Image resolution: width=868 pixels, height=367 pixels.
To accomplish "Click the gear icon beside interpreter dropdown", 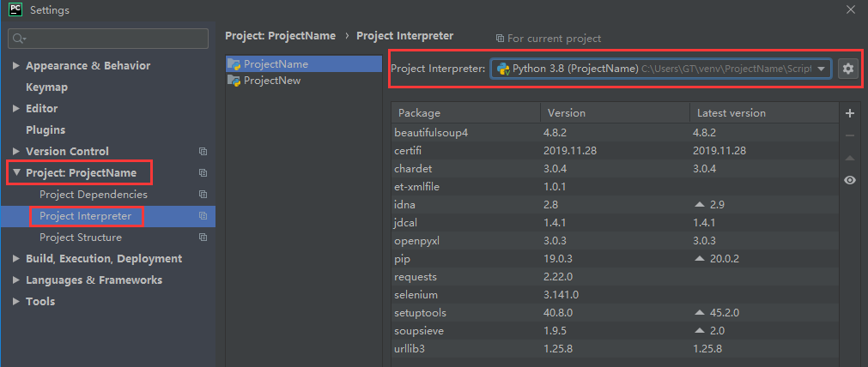I will coord(848,69).
